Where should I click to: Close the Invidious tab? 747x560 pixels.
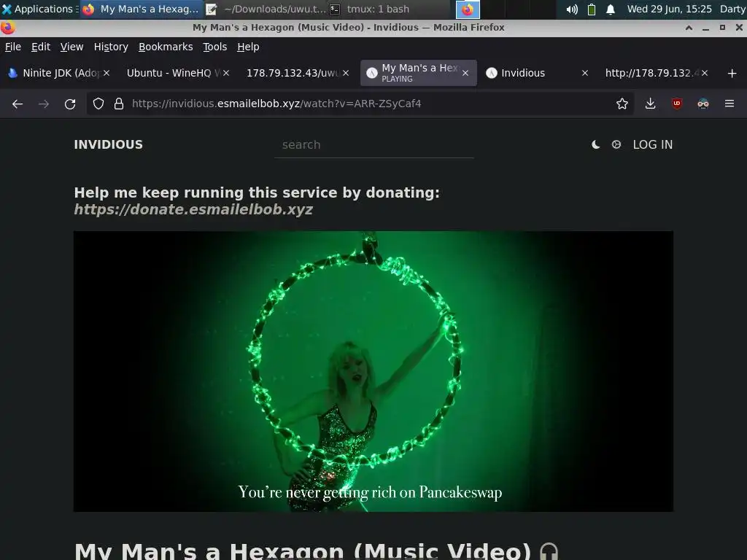(x=585, y=73)
